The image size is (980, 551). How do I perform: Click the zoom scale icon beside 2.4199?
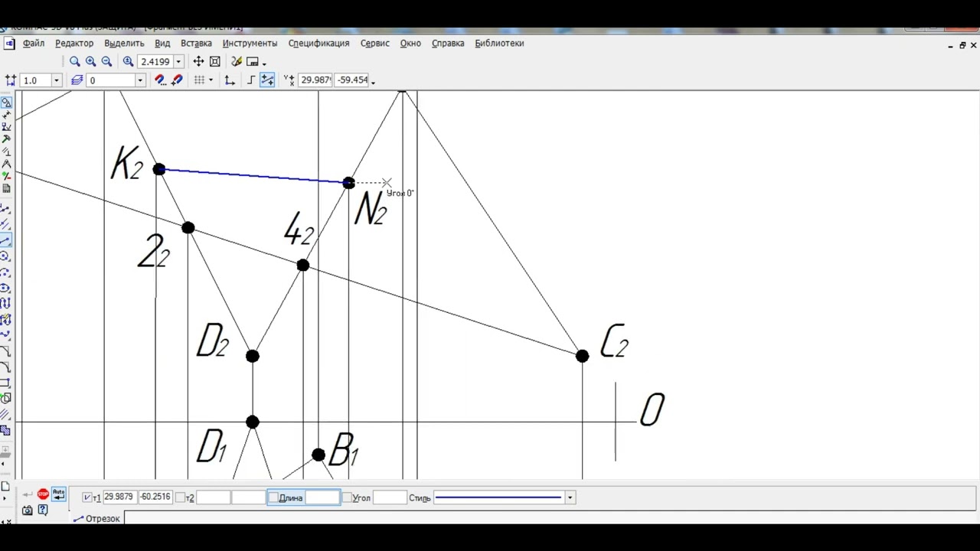128,62
